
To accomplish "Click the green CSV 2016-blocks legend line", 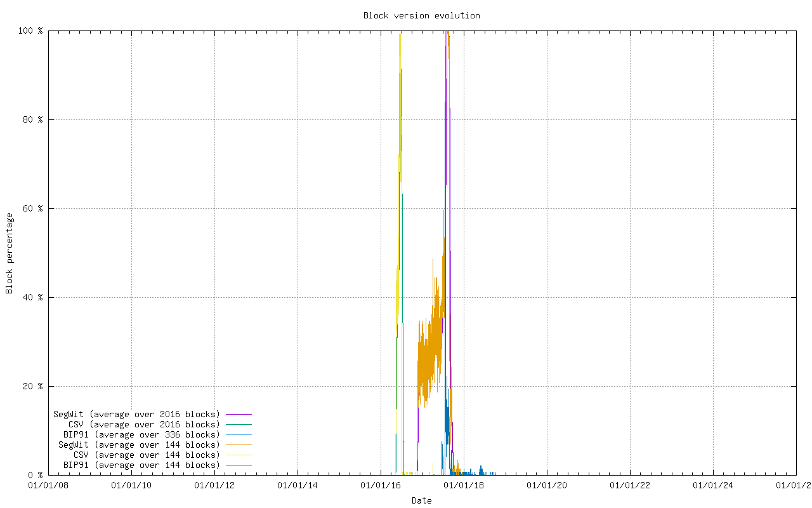I will [239, 424].
